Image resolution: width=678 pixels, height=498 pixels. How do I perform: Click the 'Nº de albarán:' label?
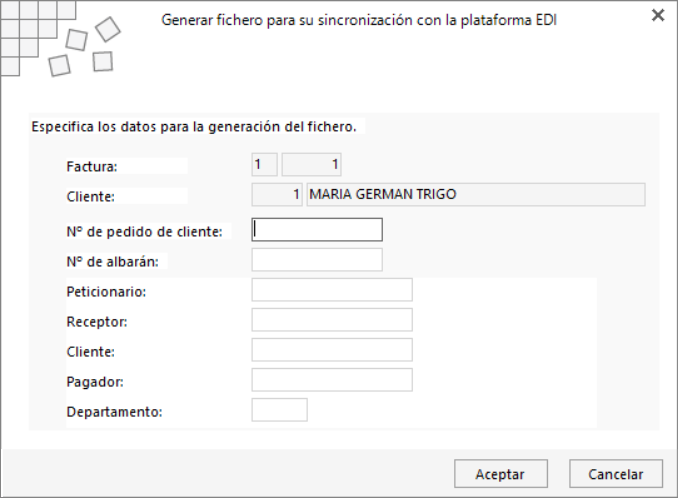tap(112, 262)
